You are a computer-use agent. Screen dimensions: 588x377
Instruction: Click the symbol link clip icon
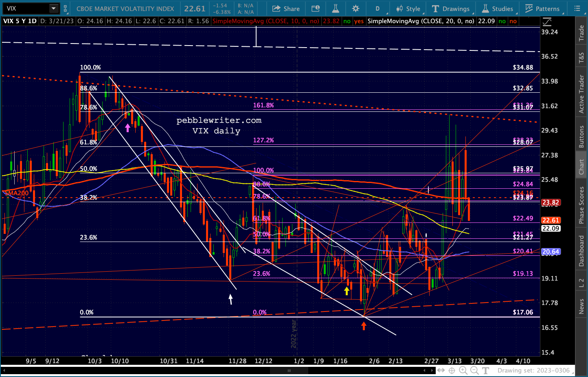point(66,9)
